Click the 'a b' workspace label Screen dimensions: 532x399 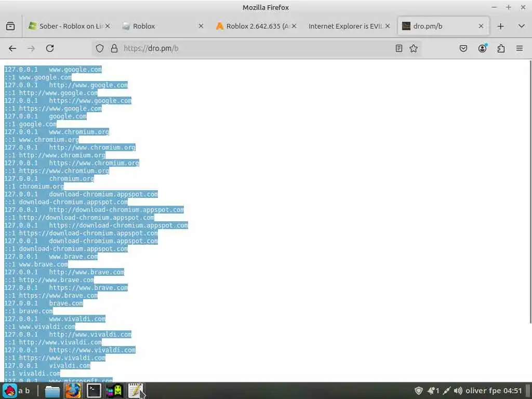(24, 391)
